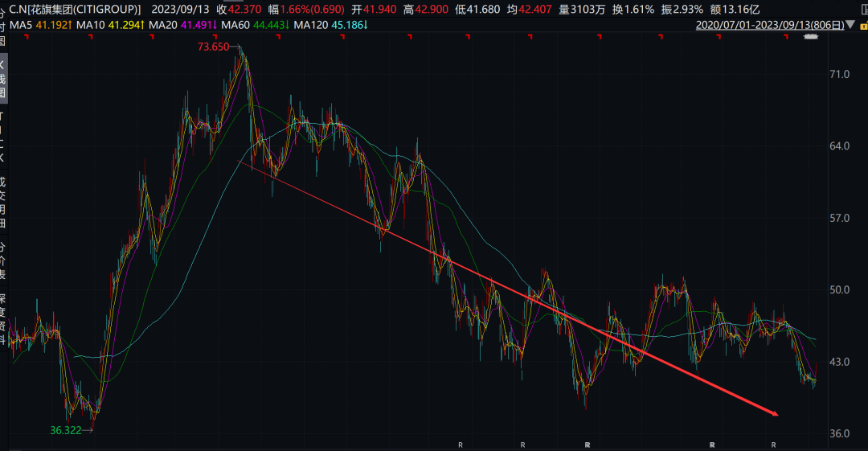This screenshot has height=451, width=868.
Task: Click the leftmost R marker on the bottom axis
Action: tap(461, 444)
